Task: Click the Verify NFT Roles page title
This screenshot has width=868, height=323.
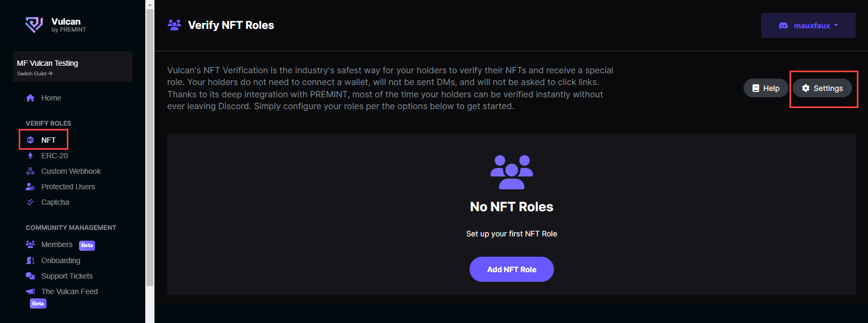Action: 231,25
